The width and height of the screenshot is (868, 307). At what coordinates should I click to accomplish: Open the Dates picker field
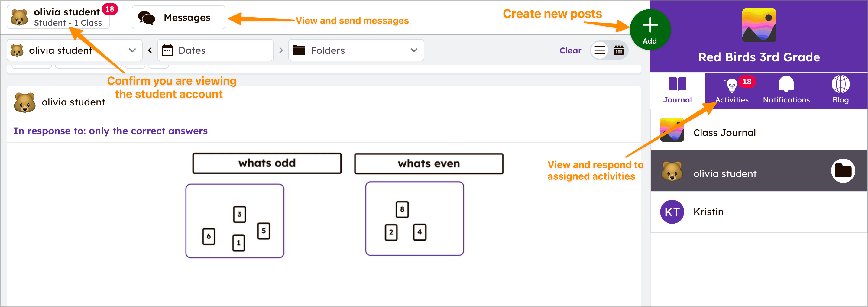(x=215, y=50)
